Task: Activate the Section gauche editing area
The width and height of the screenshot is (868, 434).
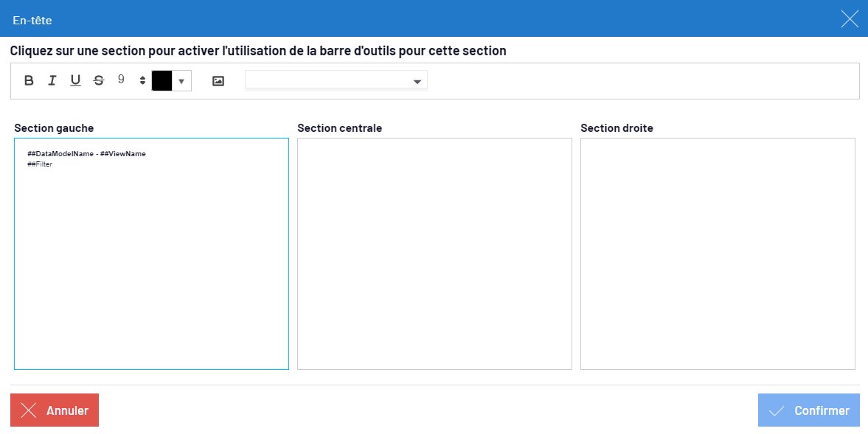Action: point(151,265)
